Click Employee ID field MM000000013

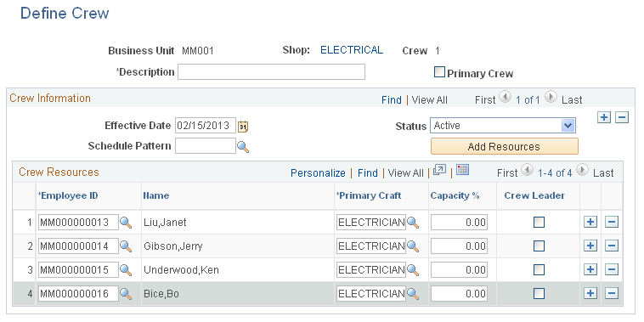[78, 223]
